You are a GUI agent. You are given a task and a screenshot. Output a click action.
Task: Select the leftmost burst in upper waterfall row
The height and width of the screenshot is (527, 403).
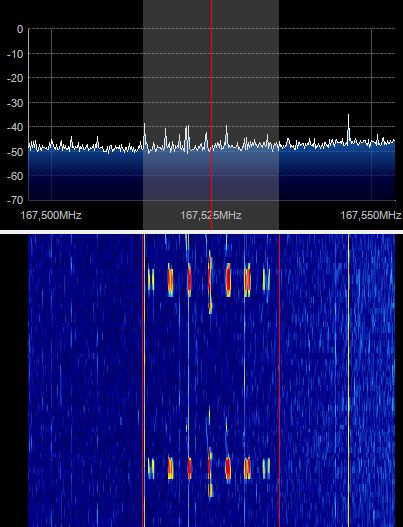pos(151,279)
